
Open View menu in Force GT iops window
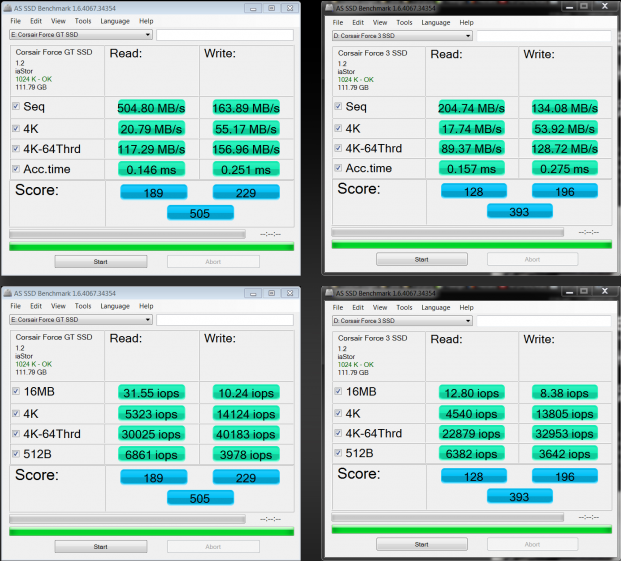tap(59, 306)
